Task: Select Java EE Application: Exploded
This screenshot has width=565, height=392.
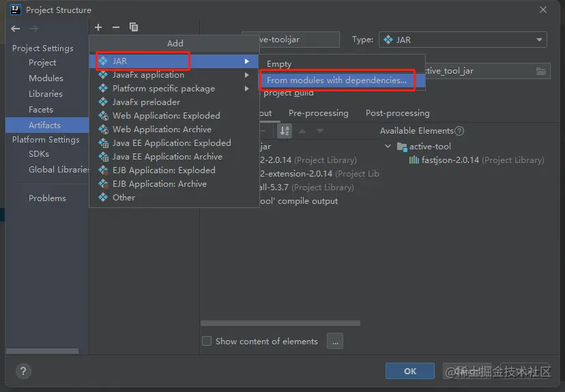Action: point(174,143)
